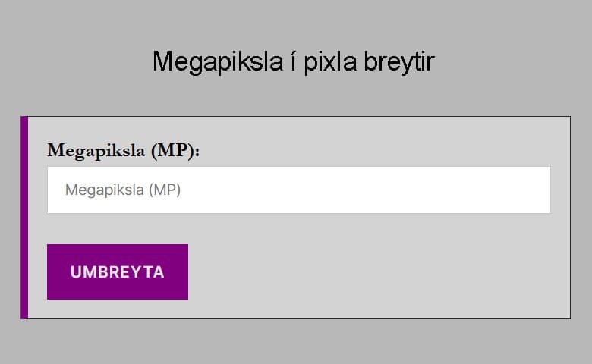
Task: Click the bold Megapiksla (MP): label
Action: (x=123, y=150)
